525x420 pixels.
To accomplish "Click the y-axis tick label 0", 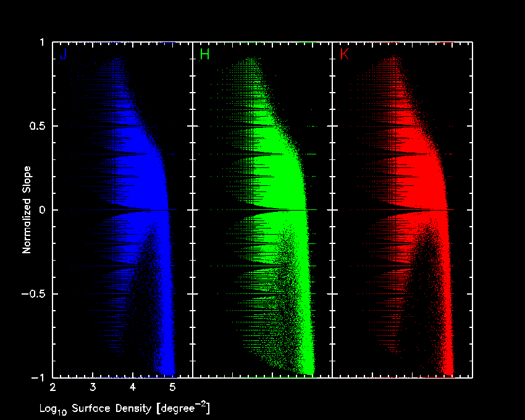I will click(x=42, y=210).
